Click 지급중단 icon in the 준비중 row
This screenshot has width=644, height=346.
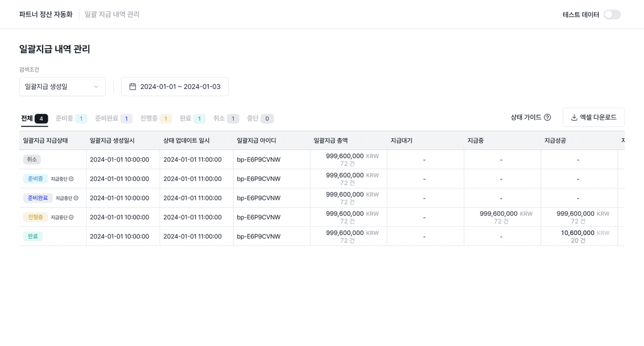pyautogui.click(x=71, y=179)
